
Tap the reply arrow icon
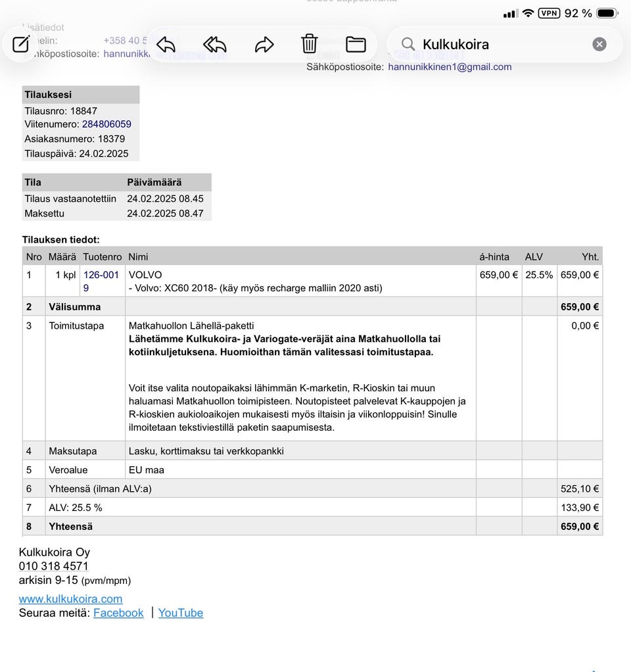pos(166,44)
